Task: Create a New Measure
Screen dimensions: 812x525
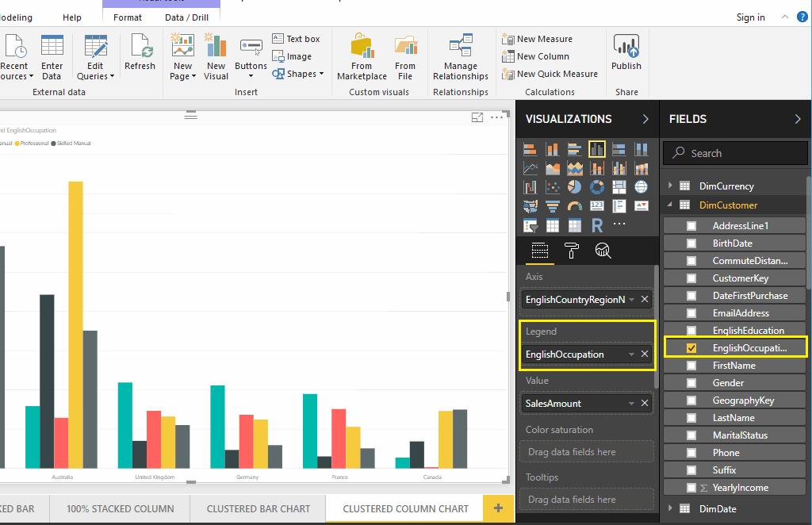Action: click(x=537, y=39)
